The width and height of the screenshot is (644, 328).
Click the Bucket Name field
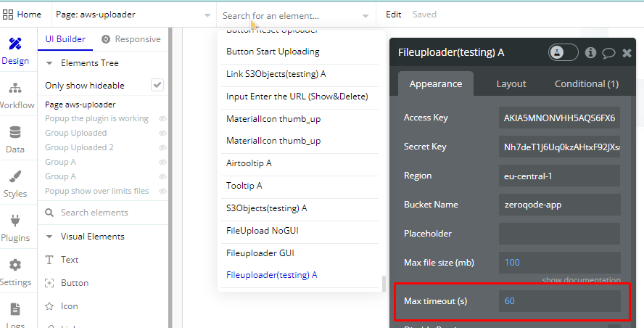coord(559,205)
